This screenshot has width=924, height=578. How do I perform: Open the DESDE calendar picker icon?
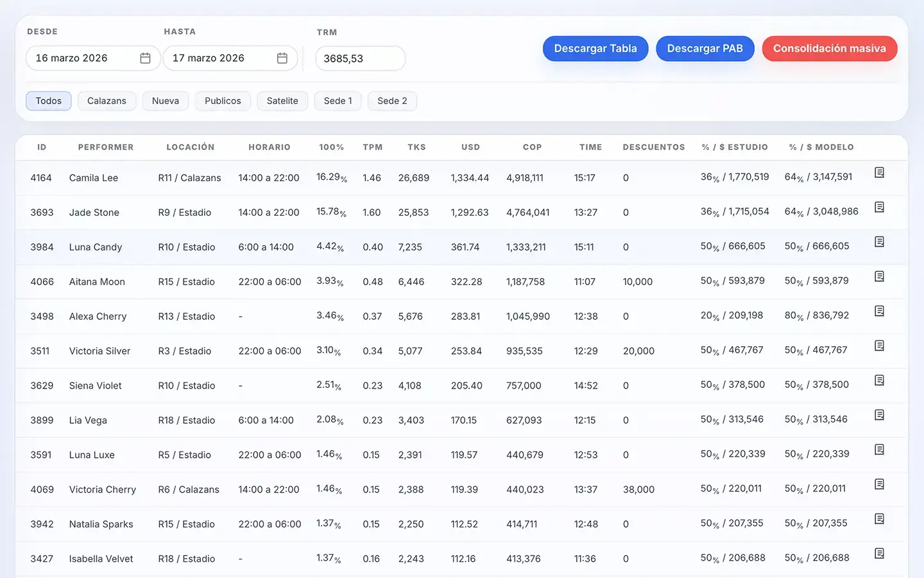[146, 58]
